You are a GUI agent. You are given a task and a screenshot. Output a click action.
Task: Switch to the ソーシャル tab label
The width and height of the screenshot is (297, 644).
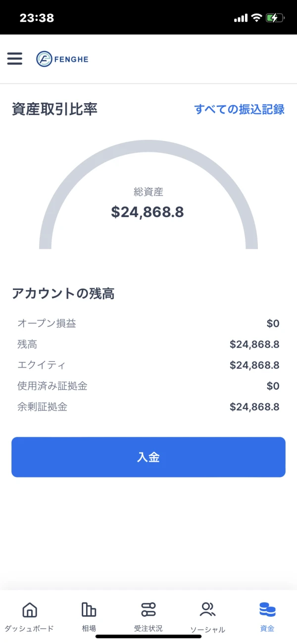click(207, 630)
